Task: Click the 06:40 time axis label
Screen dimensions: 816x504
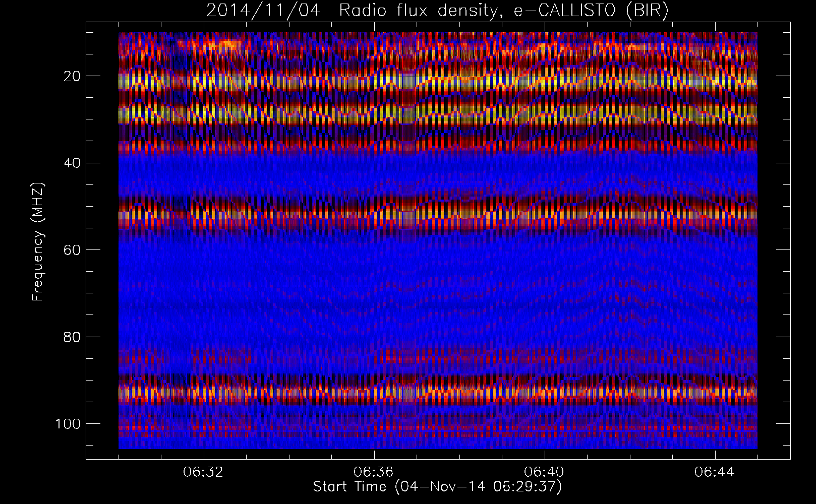Action: (545, 472)
